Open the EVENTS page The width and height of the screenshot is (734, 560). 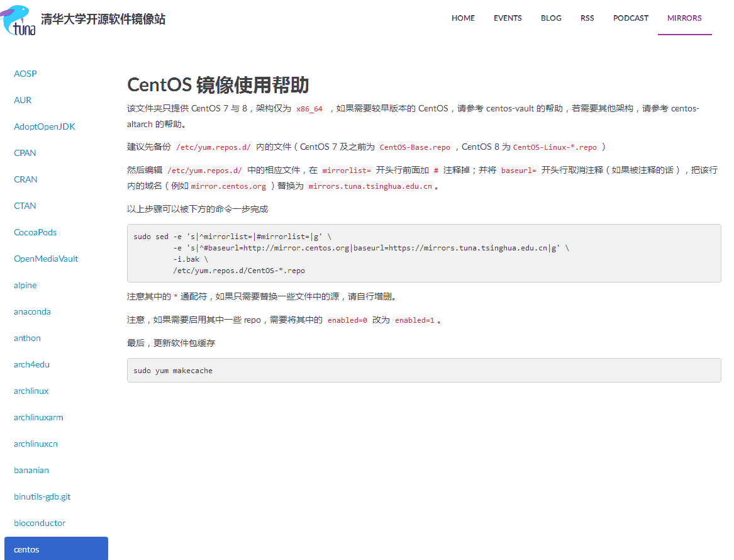[x=508, y=18]
